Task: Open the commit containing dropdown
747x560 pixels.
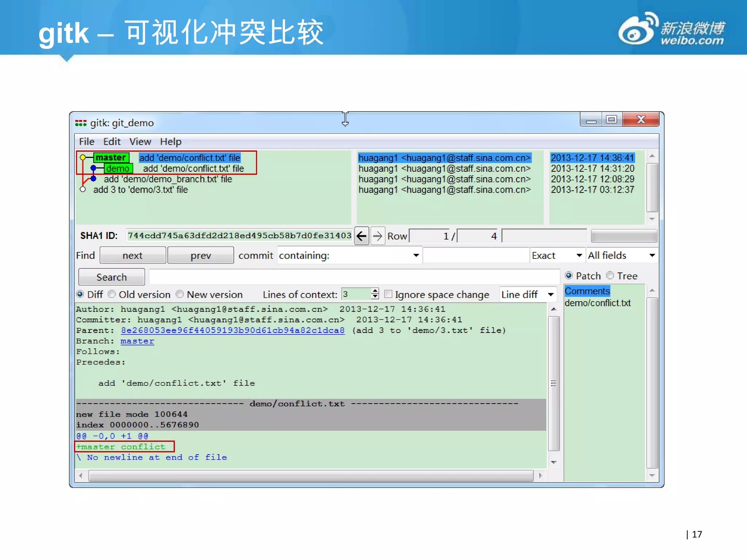Action: (416, 255)
